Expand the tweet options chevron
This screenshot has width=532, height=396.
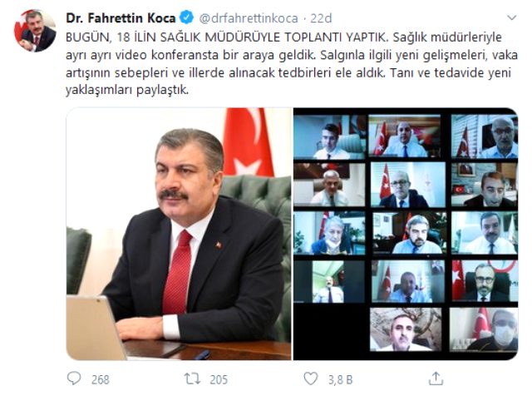click(x=511, y=17)
